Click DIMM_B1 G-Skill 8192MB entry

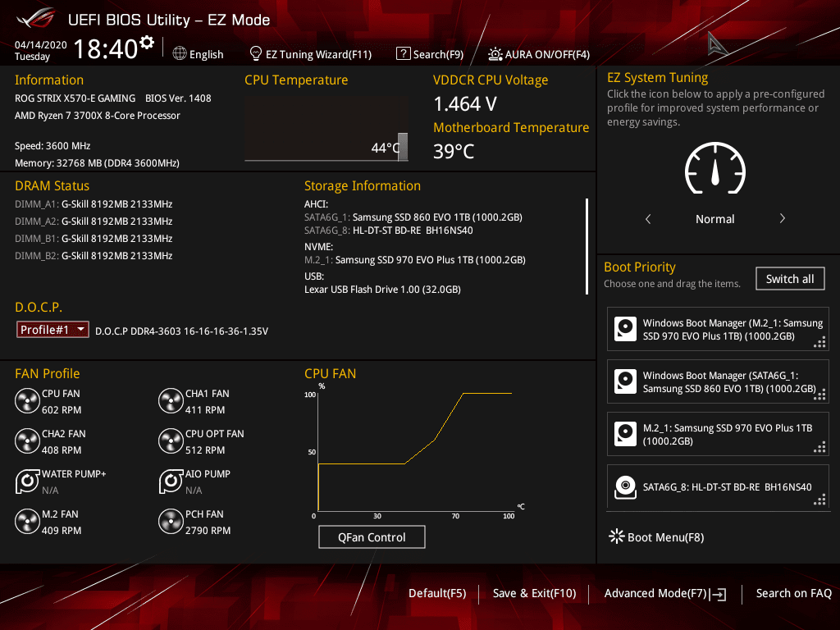[x=94, y=238]
